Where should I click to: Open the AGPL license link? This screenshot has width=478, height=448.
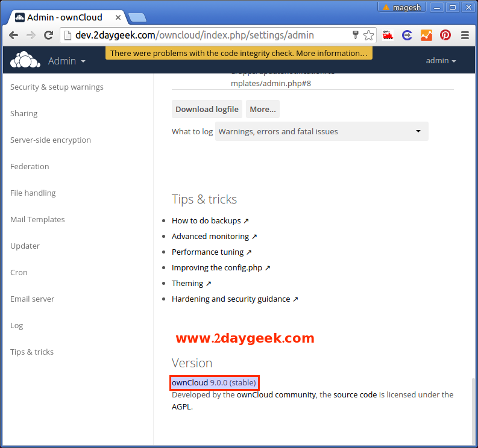coord(181,407)
